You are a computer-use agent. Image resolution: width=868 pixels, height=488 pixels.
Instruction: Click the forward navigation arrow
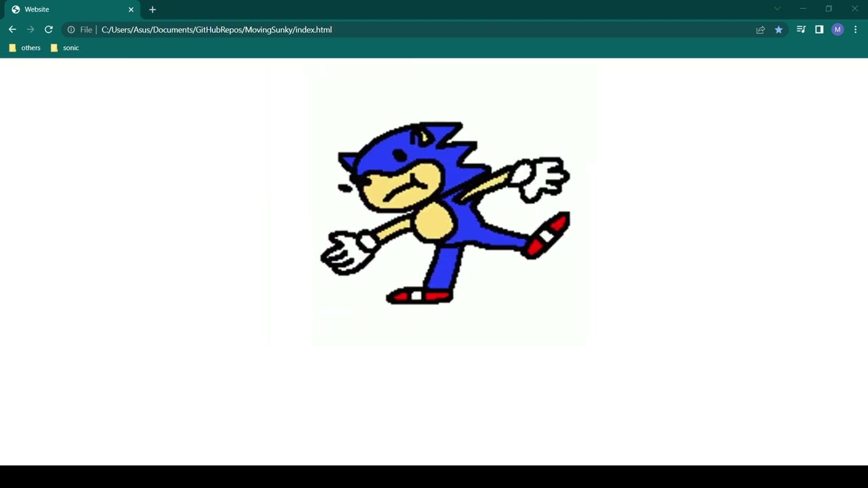pyautogui.click(x=31, y=30)
